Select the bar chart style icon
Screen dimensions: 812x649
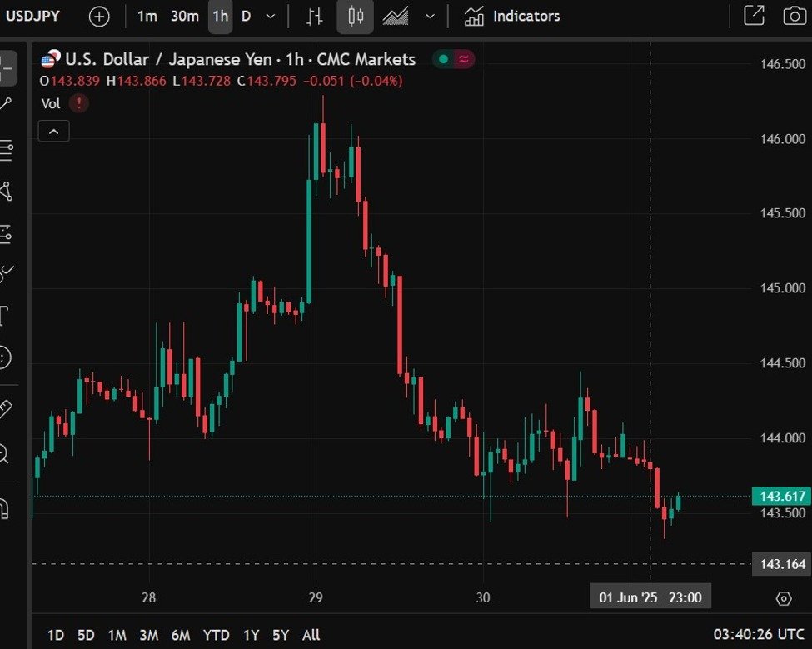coord(314,16)
